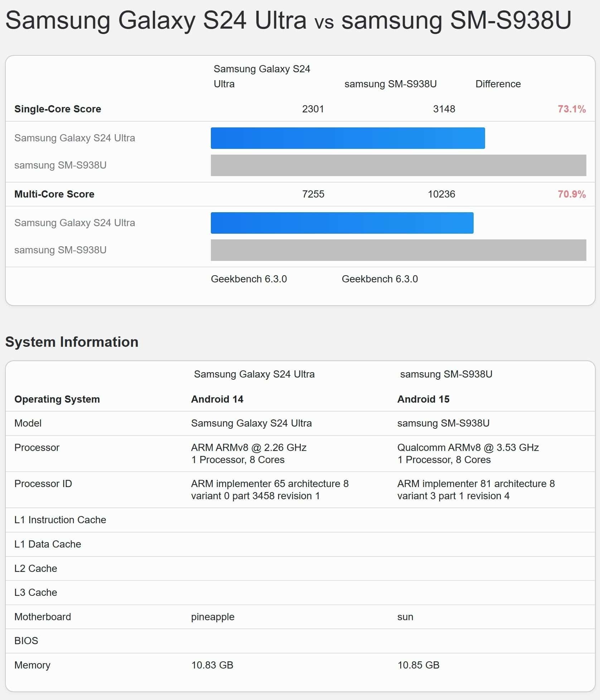
Task: Click 'samsung SM-S938U' column header in the score table
Action: point(391,84)
